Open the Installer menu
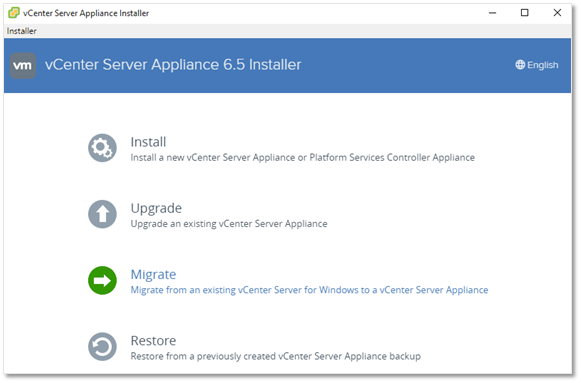581x383 pixels. (21, 31)
